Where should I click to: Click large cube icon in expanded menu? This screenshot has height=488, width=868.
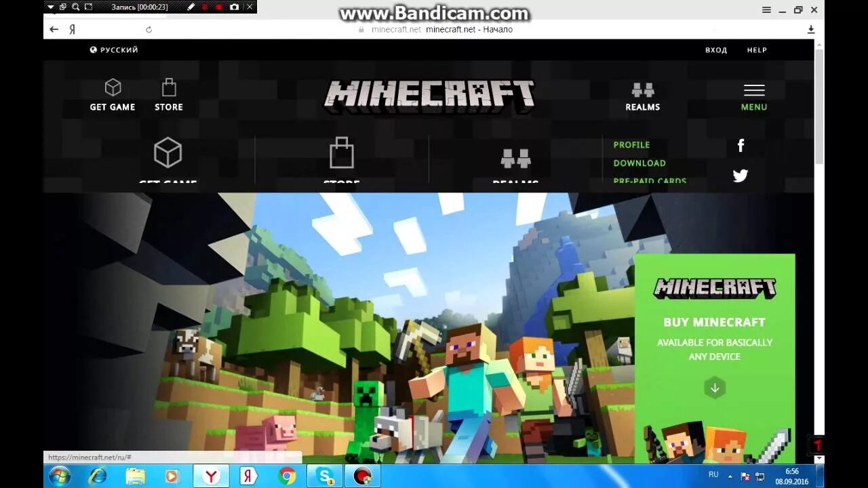click(168, 152)
